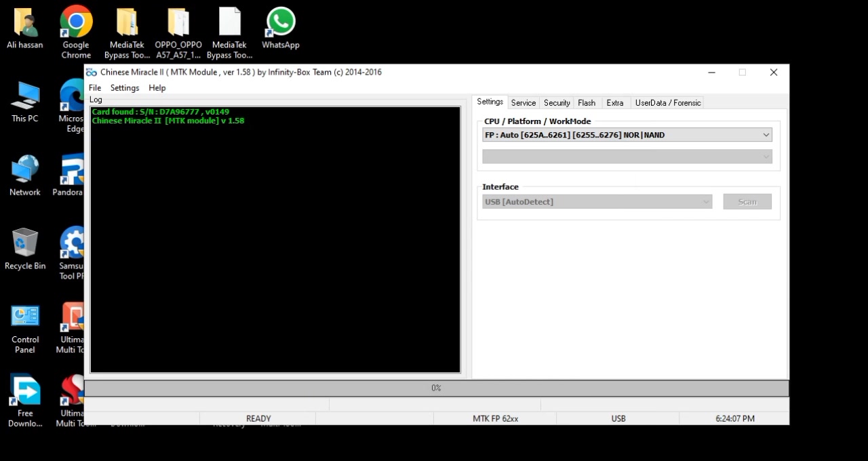Select the Network desktop icon
The image size is (868, 461).
[25, 176]
